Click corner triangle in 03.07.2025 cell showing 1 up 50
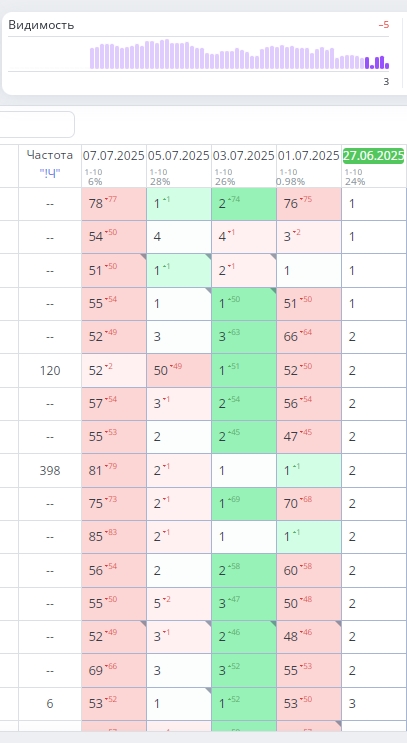Image resolution: width=407 pixels, height=743 pixels. point(273,290)
